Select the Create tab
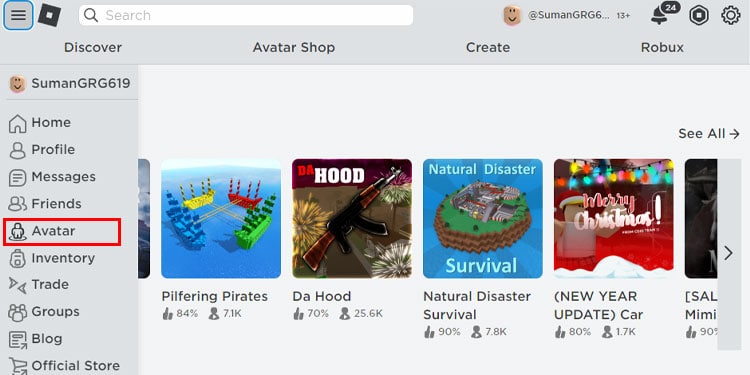The image size is (750, 375). [x=488, y=48]
